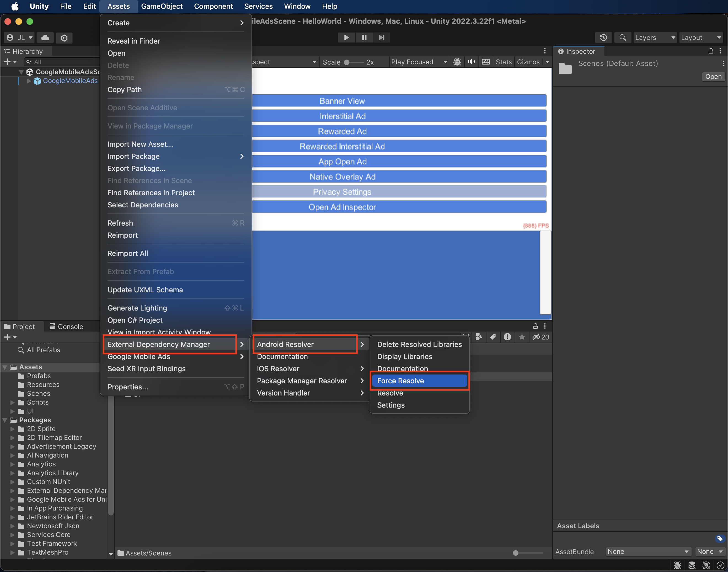Viewport: 728px width, 572px height.
Task: Switch to the Project tab
Action: [x=22, y=326]
